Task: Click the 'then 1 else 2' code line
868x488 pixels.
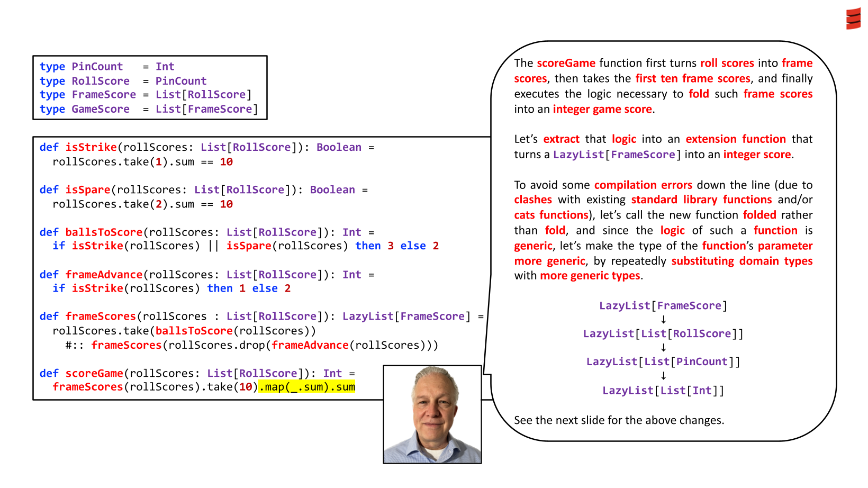Action: tap(171, 288)
